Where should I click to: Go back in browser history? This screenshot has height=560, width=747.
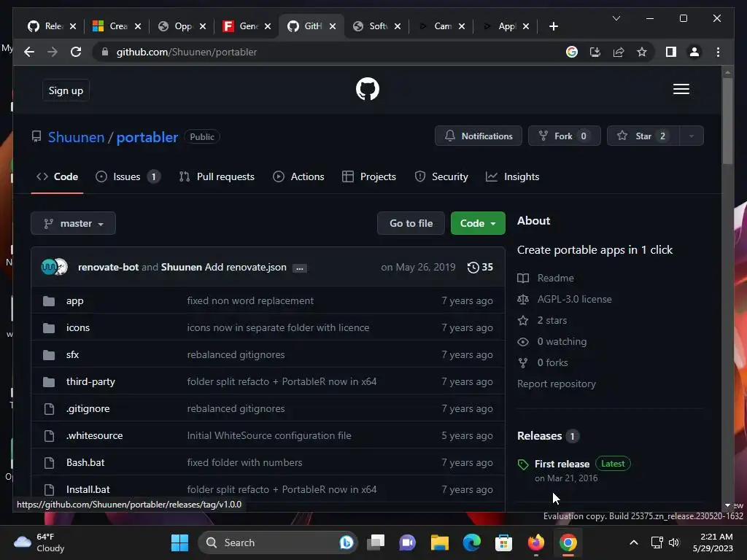tap(29, 52)
